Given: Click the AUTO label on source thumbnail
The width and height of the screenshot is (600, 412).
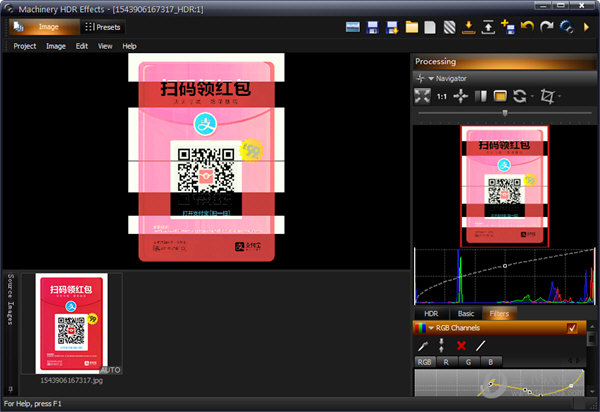Looking at the screenshot, I should 111,370.
